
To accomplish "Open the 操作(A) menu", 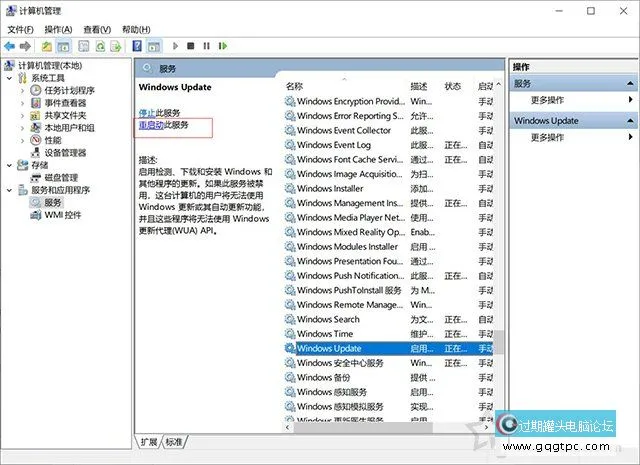I will (x=58, y=29).
